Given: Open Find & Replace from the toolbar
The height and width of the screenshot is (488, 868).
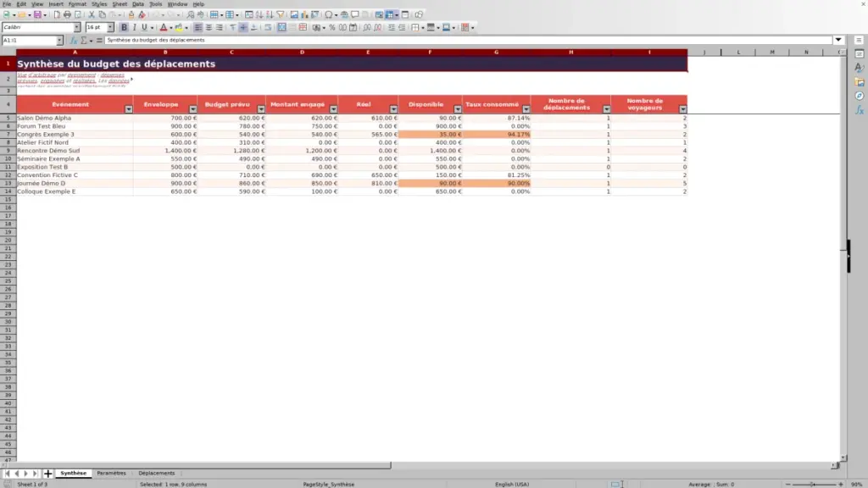Looking at the screenshot, I should coord(191,14).
